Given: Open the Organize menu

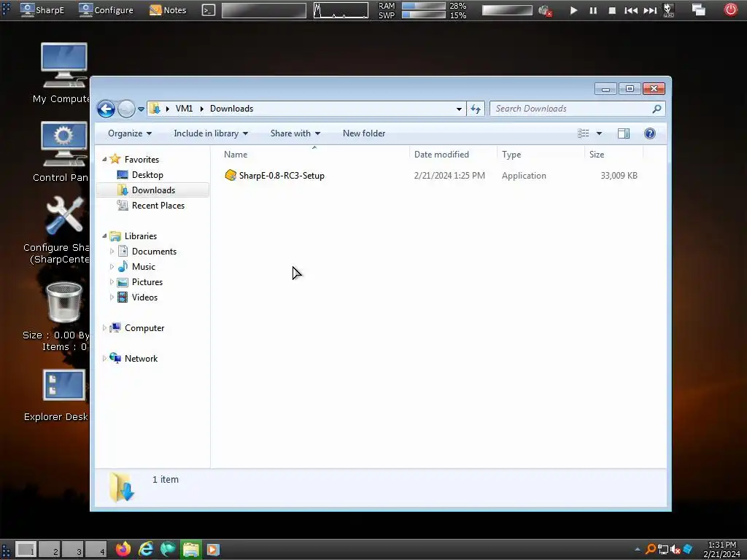Looking at the screenshot, I should click(x=130, y=133).
